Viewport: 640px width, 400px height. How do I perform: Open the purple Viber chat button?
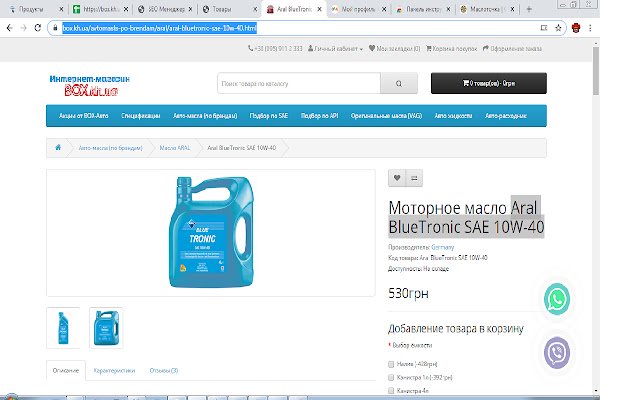[557, 353]
